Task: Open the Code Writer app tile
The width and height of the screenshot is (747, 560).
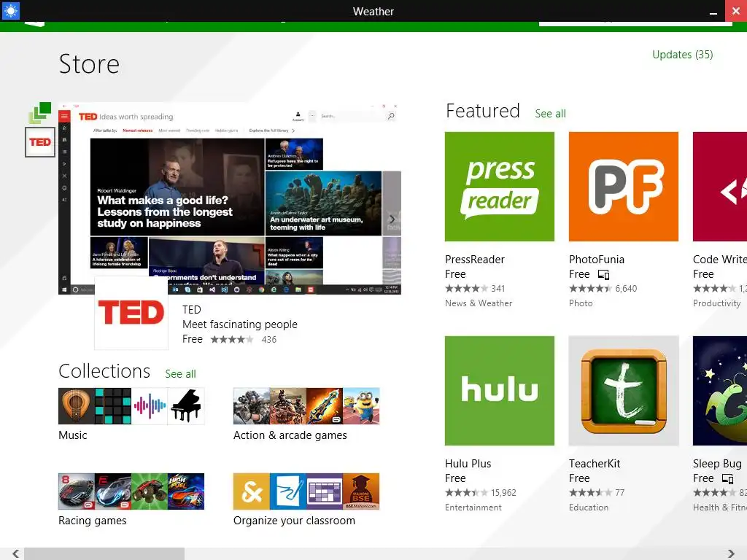Action: click(x=720, y=186)
